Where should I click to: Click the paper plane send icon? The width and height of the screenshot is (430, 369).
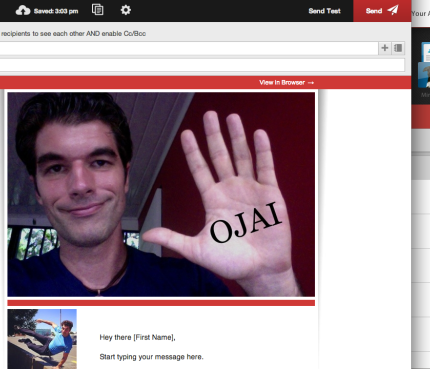click(x=393, y=10)
